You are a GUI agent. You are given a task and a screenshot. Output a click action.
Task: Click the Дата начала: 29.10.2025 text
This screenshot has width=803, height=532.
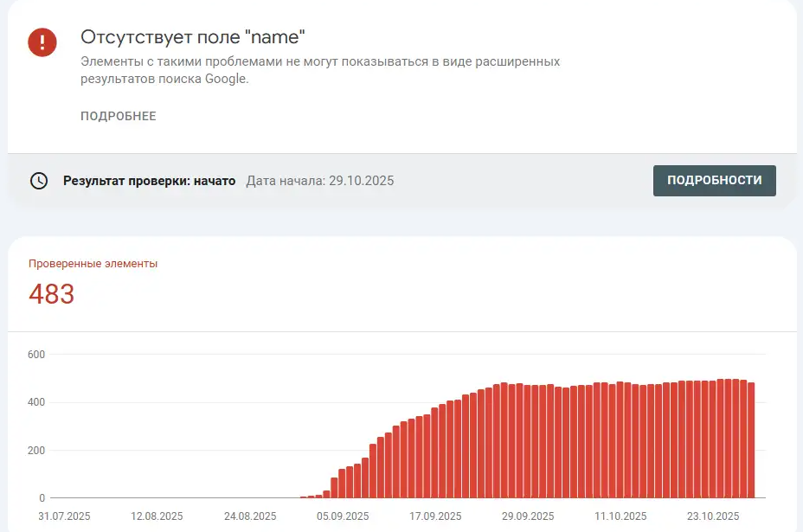point(320,181)
